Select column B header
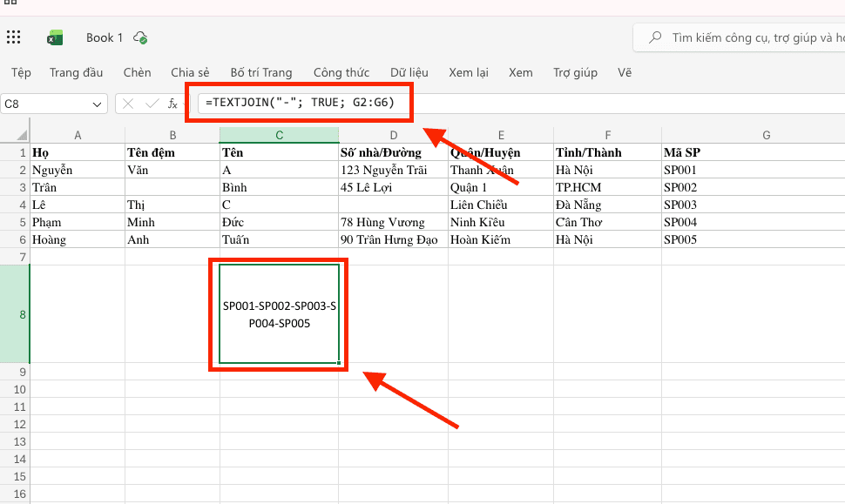The height and width of the screenshot is (504, 845). pos(172,135)
